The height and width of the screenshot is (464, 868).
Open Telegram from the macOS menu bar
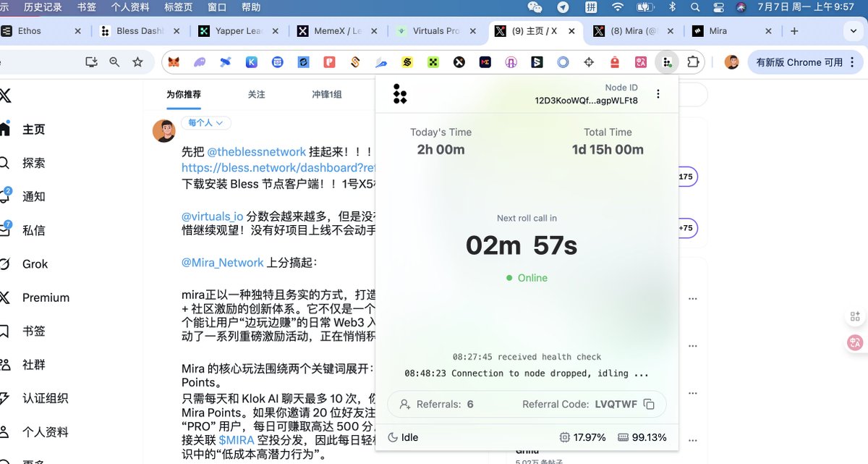pyautogui.click(x=563, y=7)
